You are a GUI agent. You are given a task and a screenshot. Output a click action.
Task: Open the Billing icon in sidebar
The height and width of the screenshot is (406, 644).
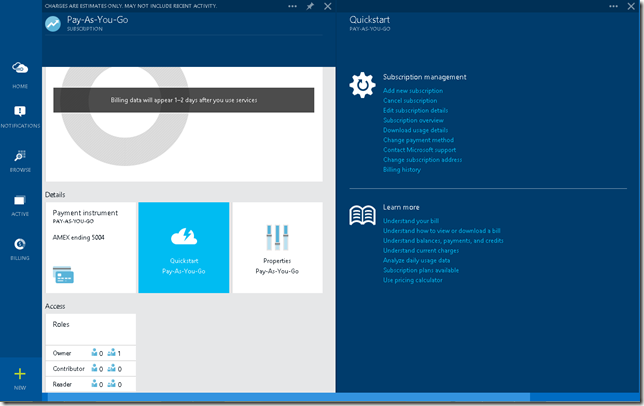tap(20, 247)
